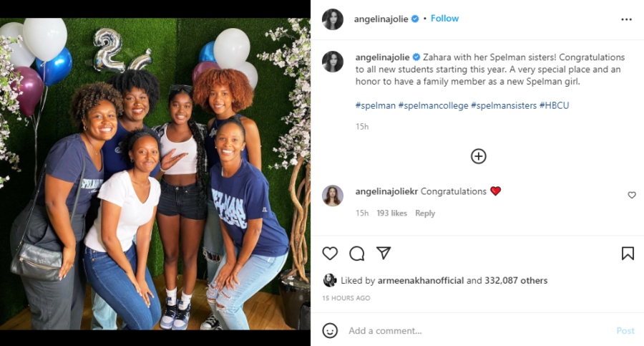Open comments via speech bubble icon
This screenshot has height=346, width=644.
pyautogui.click(x=356, y=253)
